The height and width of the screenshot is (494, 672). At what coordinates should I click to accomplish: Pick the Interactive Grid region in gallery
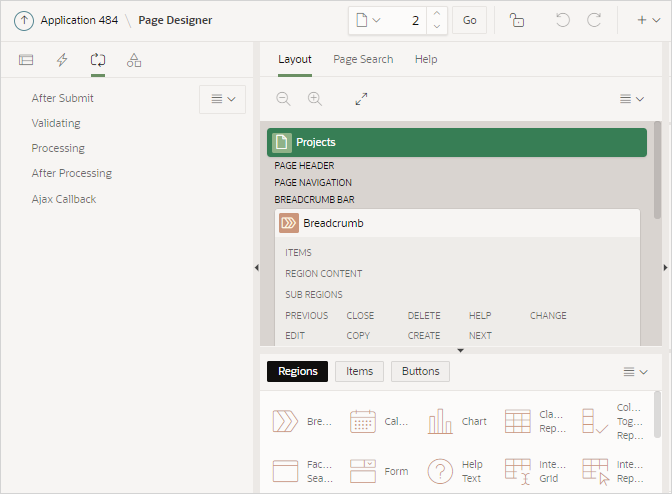click(535, 471)
